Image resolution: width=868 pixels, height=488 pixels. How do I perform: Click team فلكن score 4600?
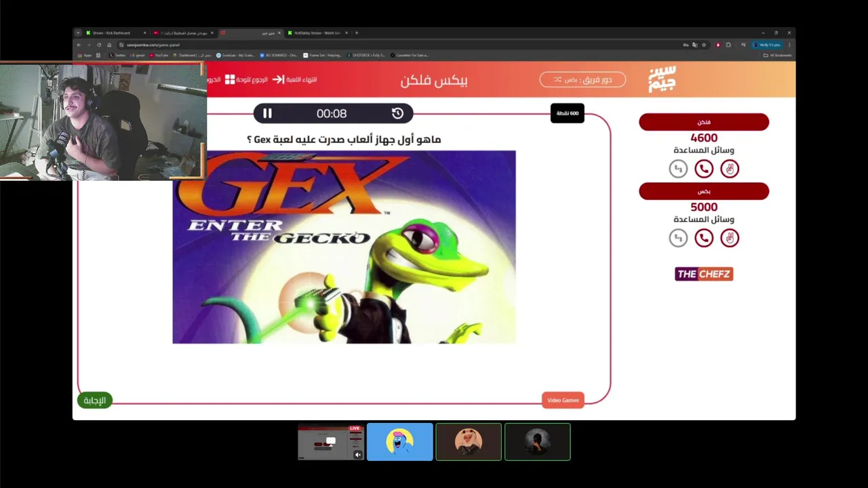pos(704,138)
